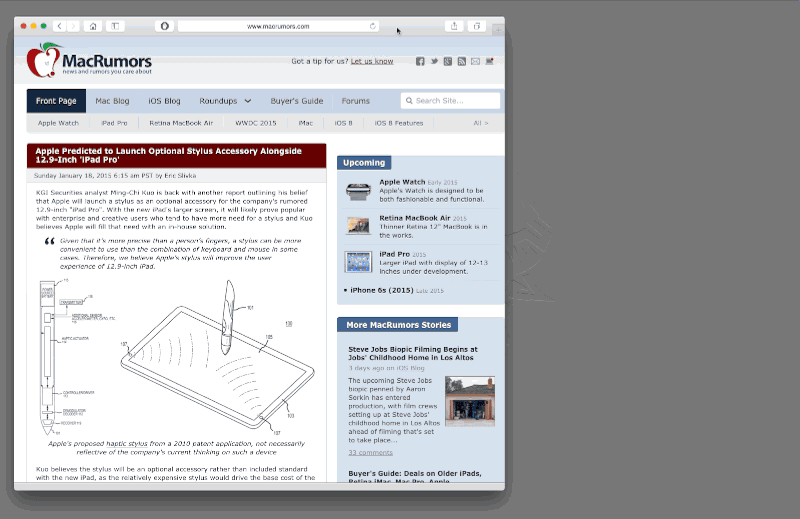The image size is (800, 519).
Task: Open MacRumors RSS feed icon
Action: click(462, 61)
